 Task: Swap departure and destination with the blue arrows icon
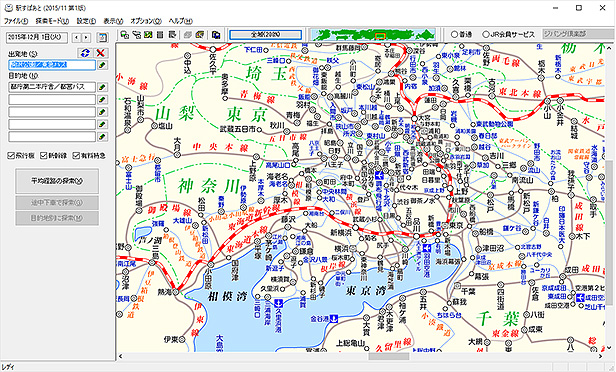(85, 53)
